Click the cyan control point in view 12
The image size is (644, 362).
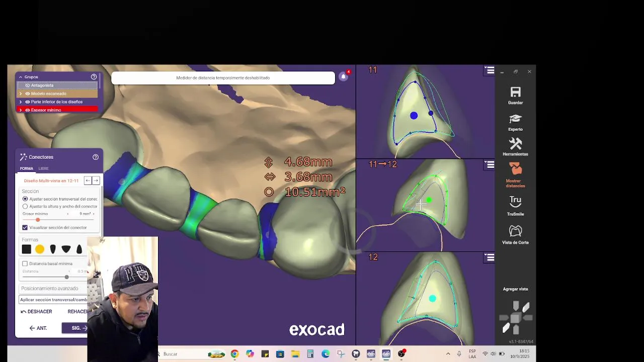tap(433, 299)
